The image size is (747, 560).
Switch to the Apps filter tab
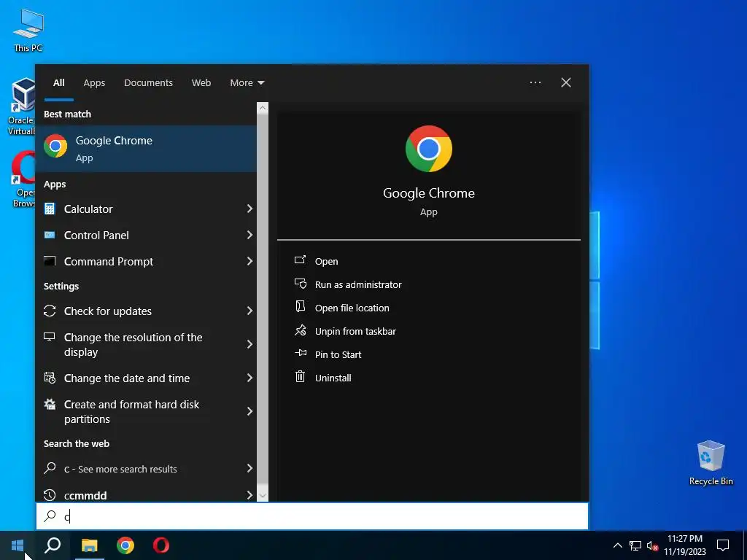point(94,83)
